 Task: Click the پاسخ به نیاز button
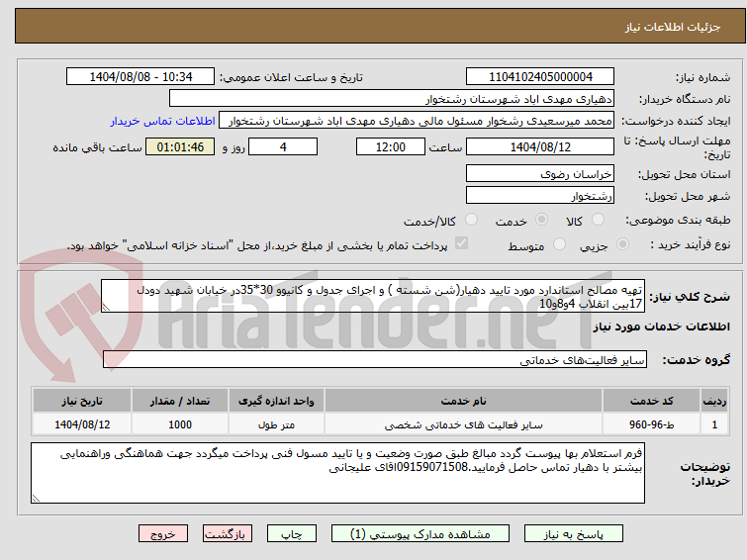574,534
